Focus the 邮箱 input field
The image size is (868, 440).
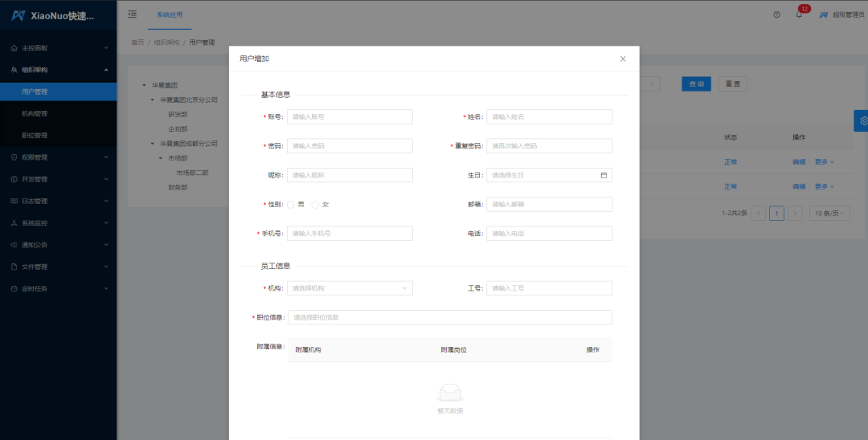pyautogui.click(x=549, y=205)
